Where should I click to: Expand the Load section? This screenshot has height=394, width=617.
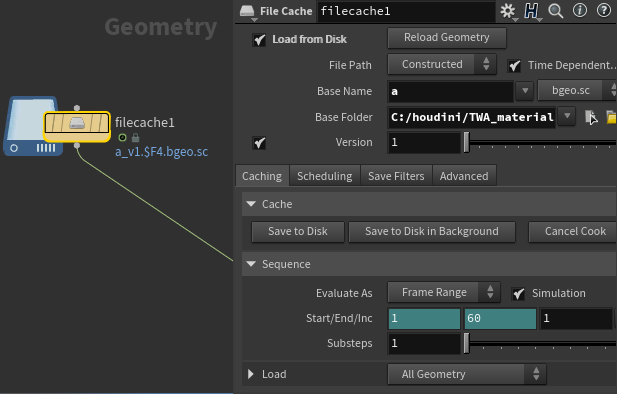tap(251, 374)
